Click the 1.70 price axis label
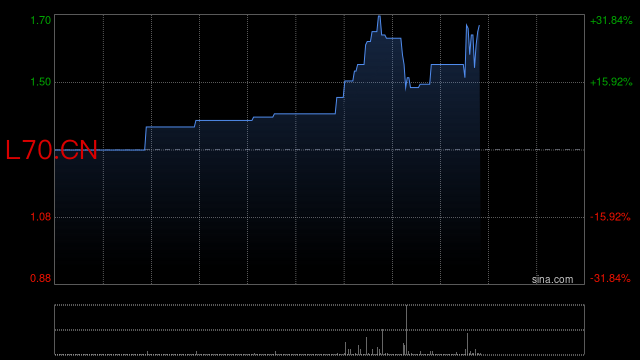 [x=41, y=20]
